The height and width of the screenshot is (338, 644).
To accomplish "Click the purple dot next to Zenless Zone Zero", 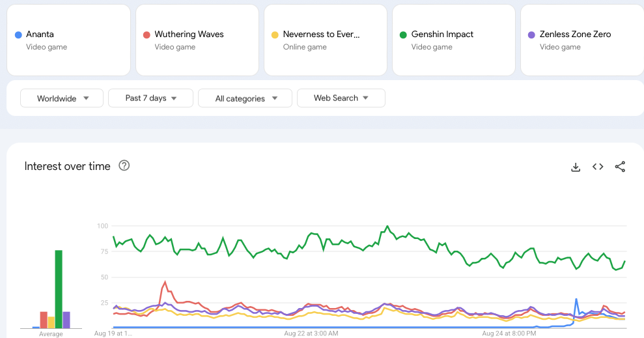I will [x=531, y=35].
